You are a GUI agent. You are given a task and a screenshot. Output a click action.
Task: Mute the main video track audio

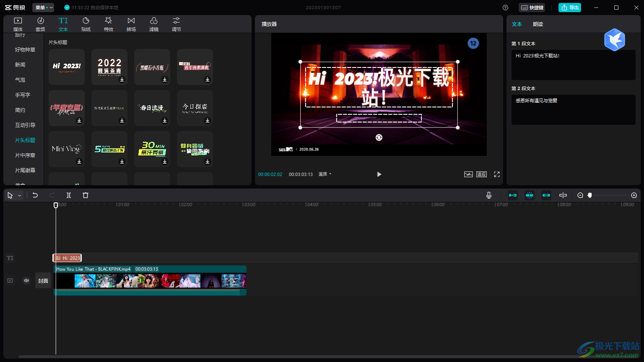tap(26, 281)
